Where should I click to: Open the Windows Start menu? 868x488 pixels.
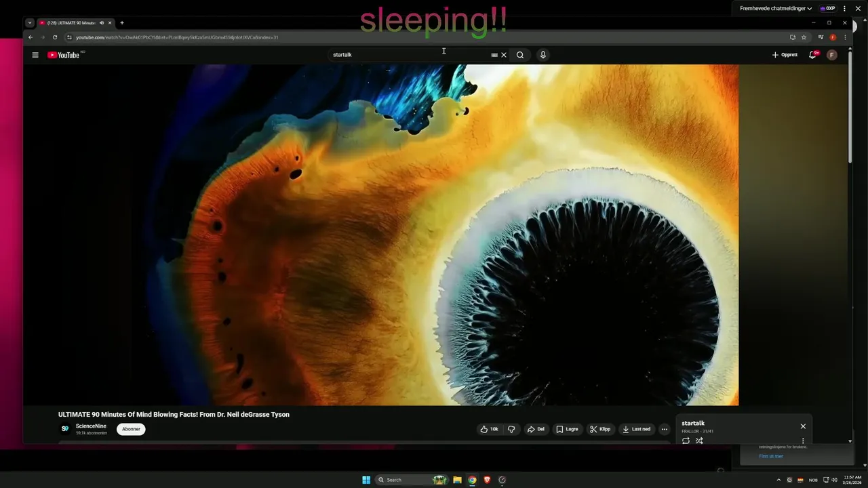tap(366, 480)
